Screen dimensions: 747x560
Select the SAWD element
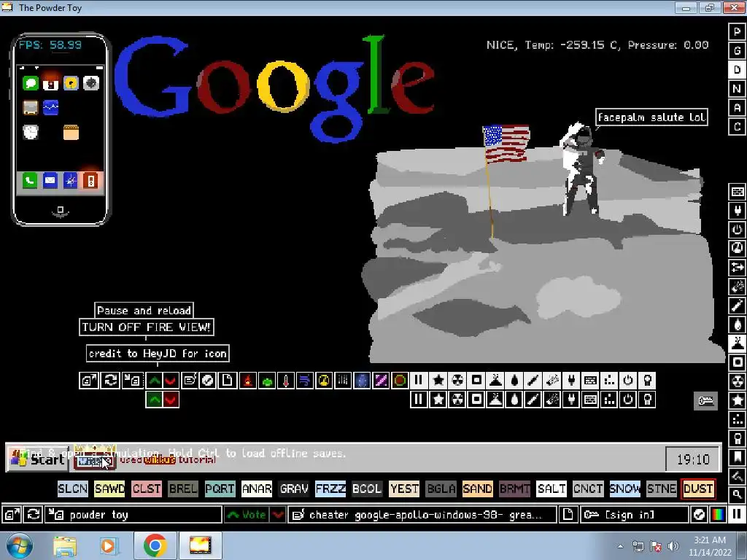[109, 489]
